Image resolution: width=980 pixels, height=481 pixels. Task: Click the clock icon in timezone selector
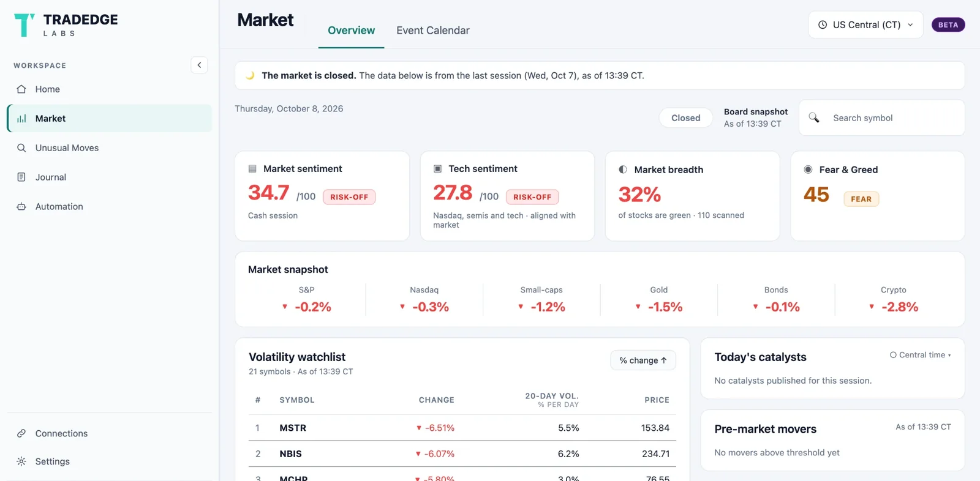point(823,25)
